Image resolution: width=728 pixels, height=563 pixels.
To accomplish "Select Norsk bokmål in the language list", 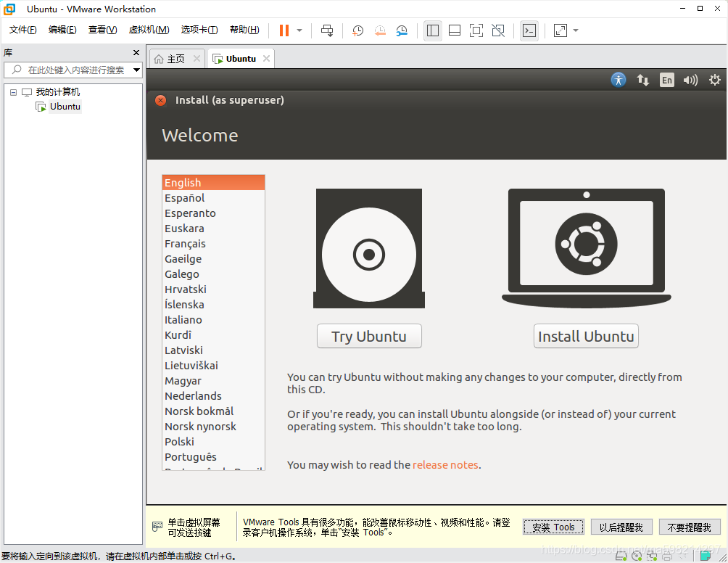I will (x=214, y=411).
